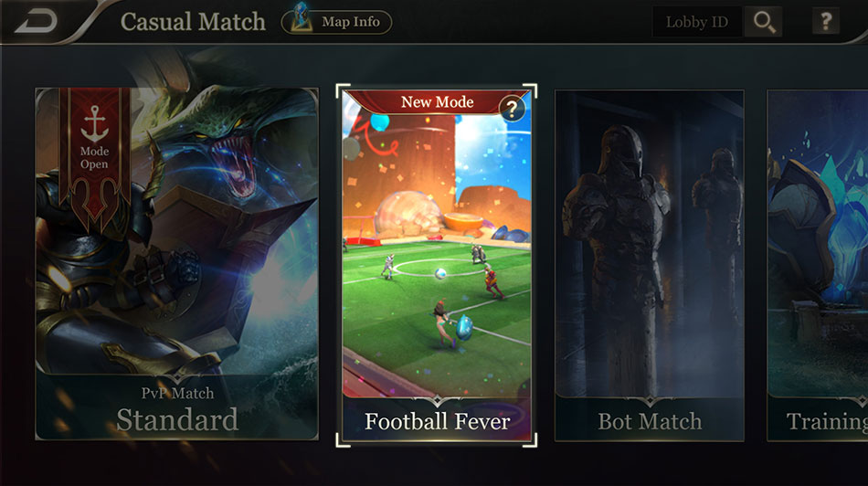868x486 pixels.
Task: Click the statue icon inside Map Info
Action: tap(302, 17)
